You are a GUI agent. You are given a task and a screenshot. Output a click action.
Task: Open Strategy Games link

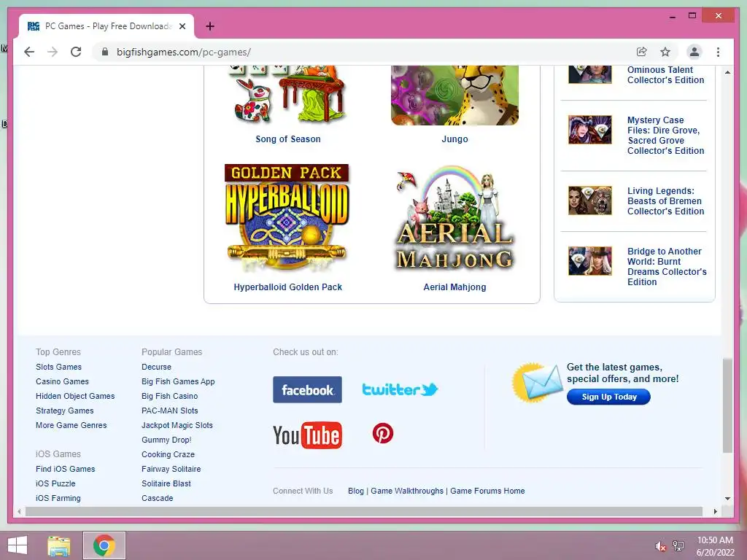click(x=64, y=411)
